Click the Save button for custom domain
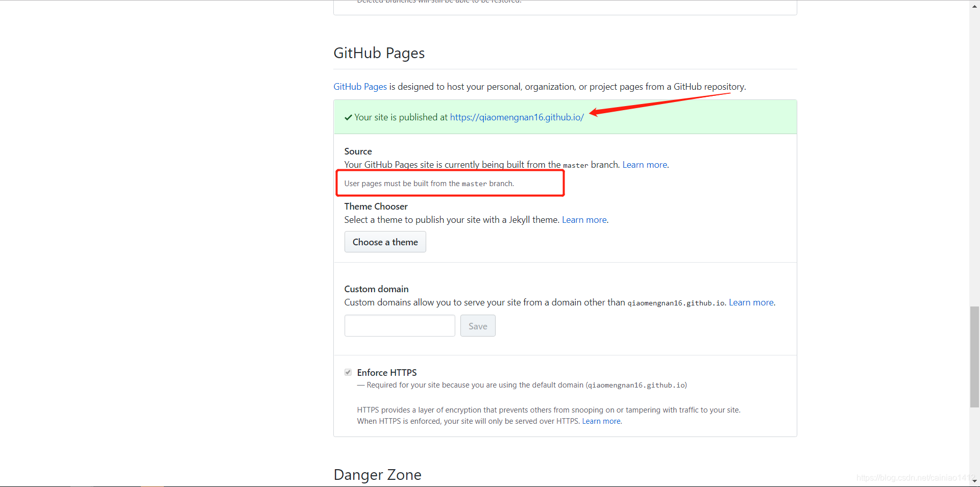This screenshot has height=487, width=980. (x=478, y=326)
